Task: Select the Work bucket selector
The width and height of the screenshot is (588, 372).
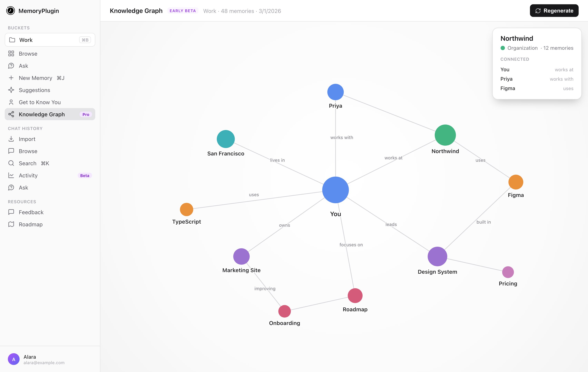Action: (x=50, y=40)
